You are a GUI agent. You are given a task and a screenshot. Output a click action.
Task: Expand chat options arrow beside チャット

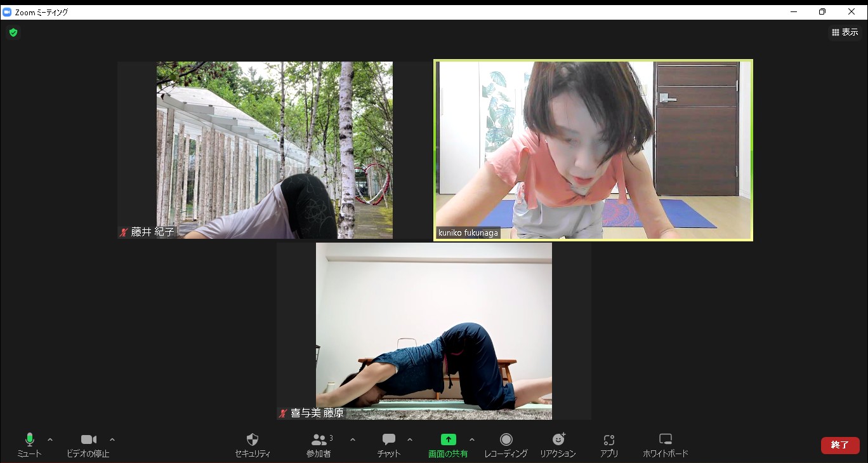410,440
